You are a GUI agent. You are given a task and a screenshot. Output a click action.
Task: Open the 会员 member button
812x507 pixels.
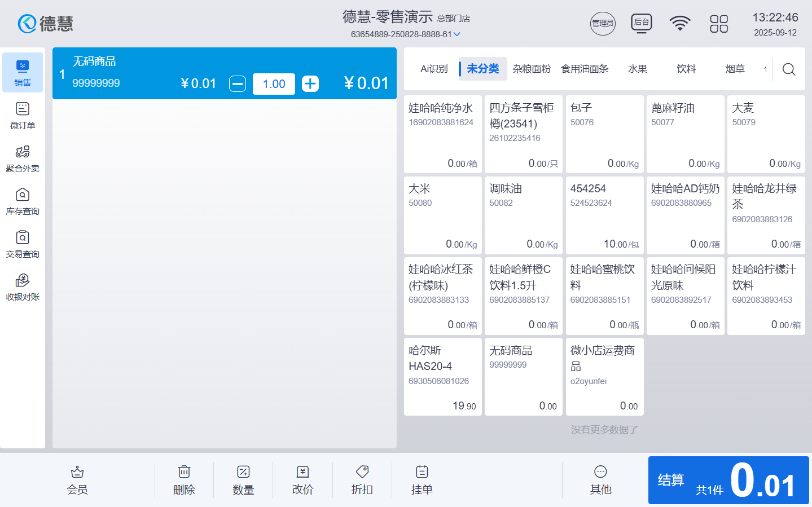(77, 480)
